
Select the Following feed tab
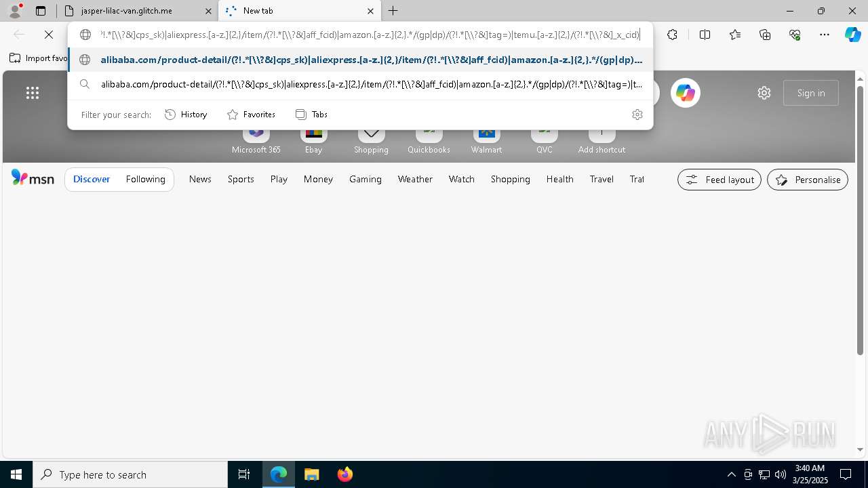click(145, 179)
